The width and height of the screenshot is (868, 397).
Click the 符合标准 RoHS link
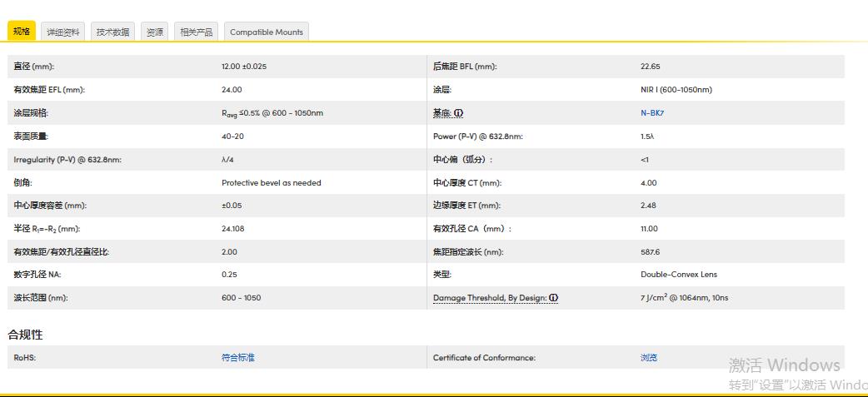(x=238, y=358)
